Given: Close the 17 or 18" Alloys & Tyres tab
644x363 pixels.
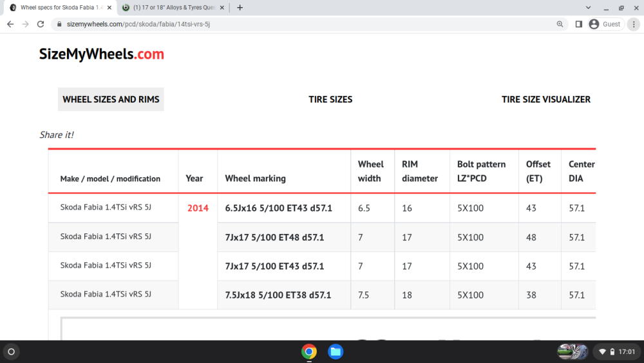Looking at the screenshot, I should coord(222,7).
